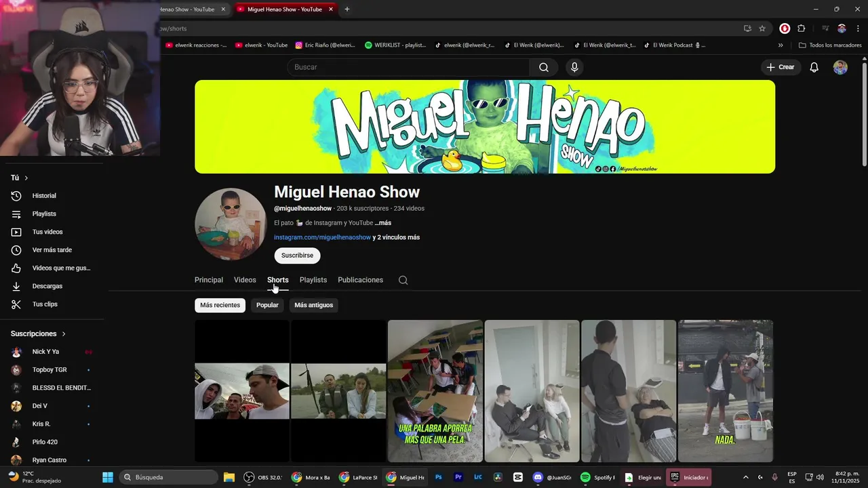Switch to the Principal channel tab
Viewport: 868px width, 488px height.
(209, 280)
